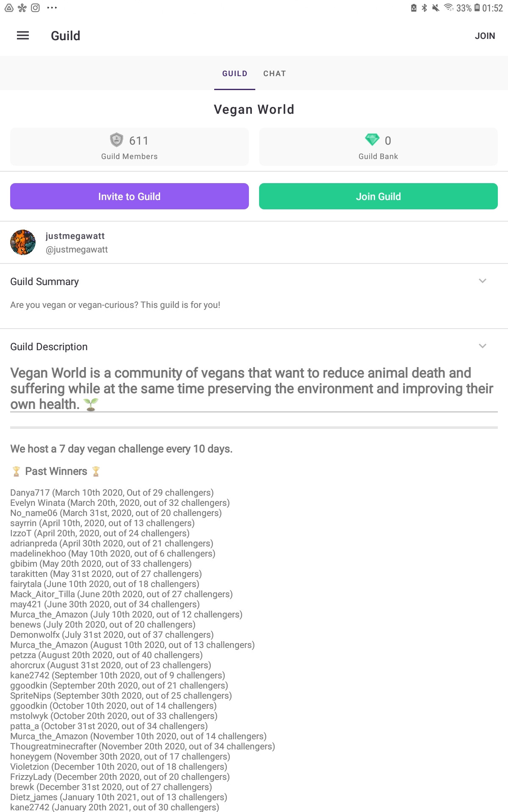Select the GUILD tab

pyautogui.click(x=235, y=74)
